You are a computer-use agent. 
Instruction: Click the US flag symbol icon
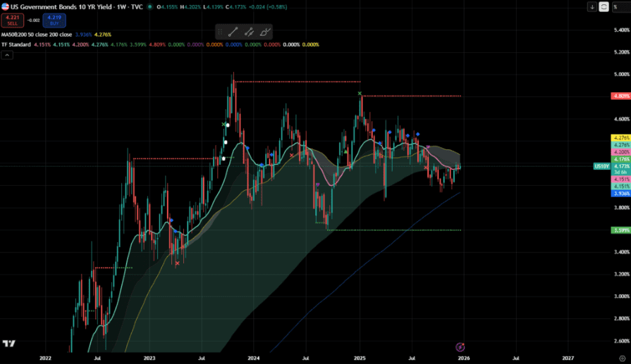click(x=5, y=7)
